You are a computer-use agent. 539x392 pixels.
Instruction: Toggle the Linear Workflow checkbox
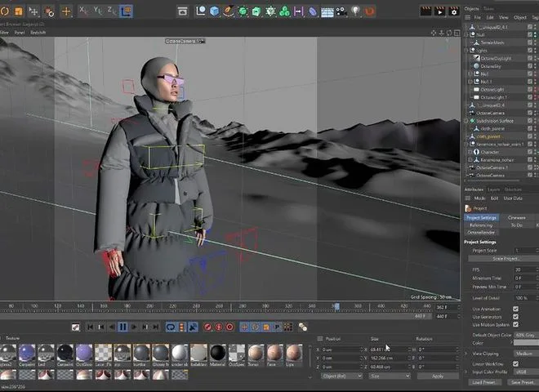pyautogui.click(x=515, y=363)
